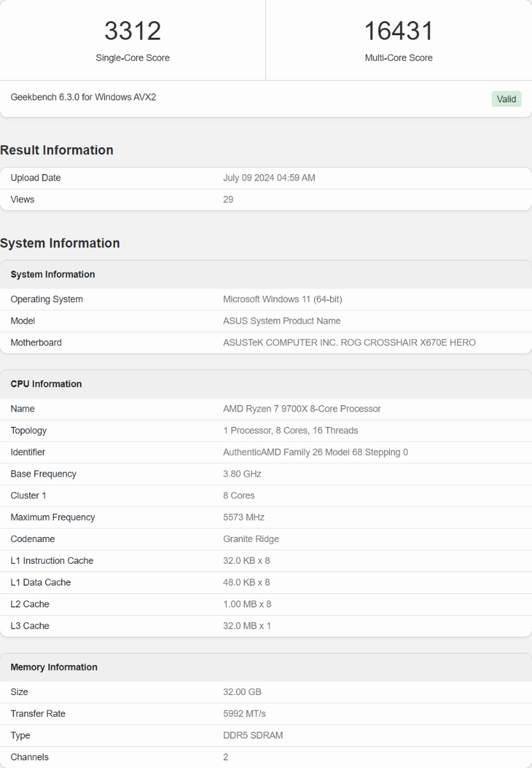Screen dimensions: 532x768
Task: Click the Result Information heading
Action: point(57,150)
